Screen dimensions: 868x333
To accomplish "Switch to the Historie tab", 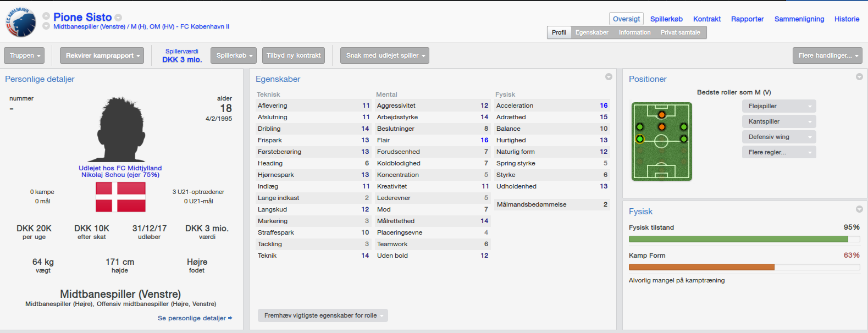I will tap(847, 19).
